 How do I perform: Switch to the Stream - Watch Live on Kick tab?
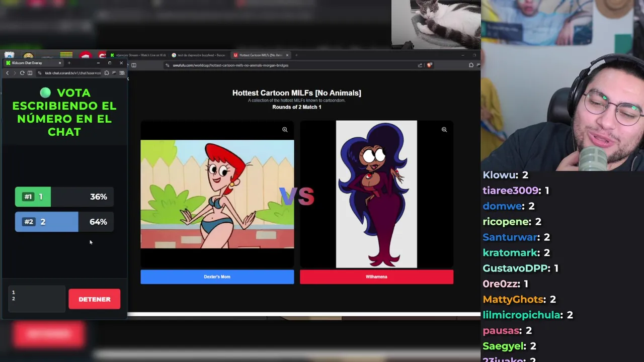138,55
